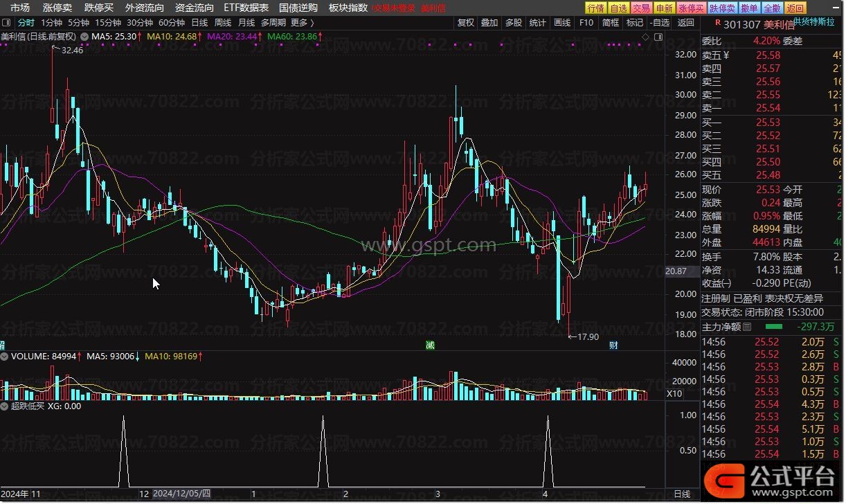846x504 pixels.
Task: Open the 超跌低买 indicator dropdown arrow
Action: (x=6, y=406)
